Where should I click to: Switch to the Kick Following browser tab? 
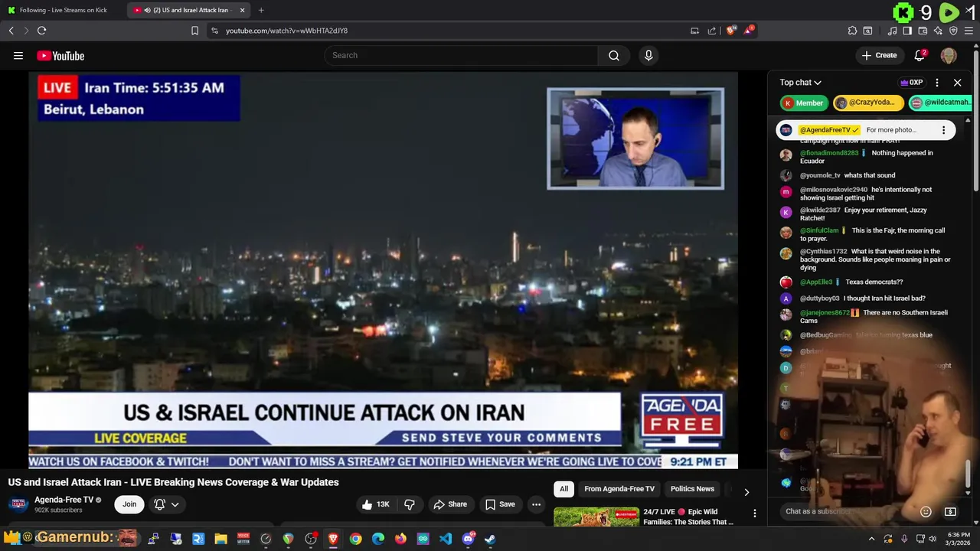(63, 10)
